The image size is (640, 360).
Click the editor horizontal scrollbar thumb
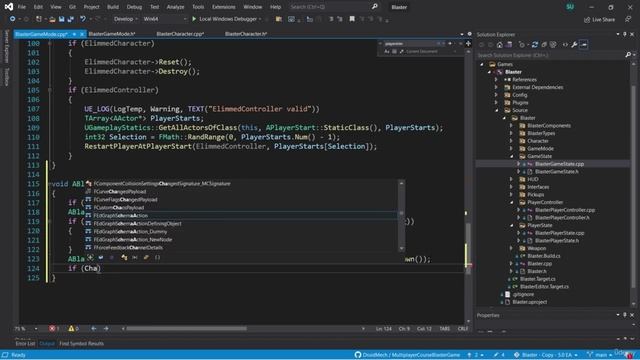(187, 329)
